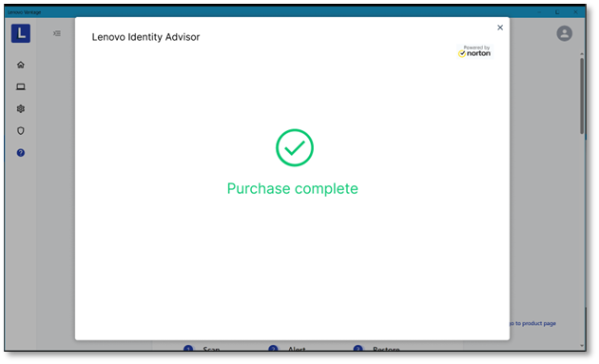The height and width of the screenshot is (364, 599).
Task: Open the Home icon in sidebar
Action: point(21,65)
